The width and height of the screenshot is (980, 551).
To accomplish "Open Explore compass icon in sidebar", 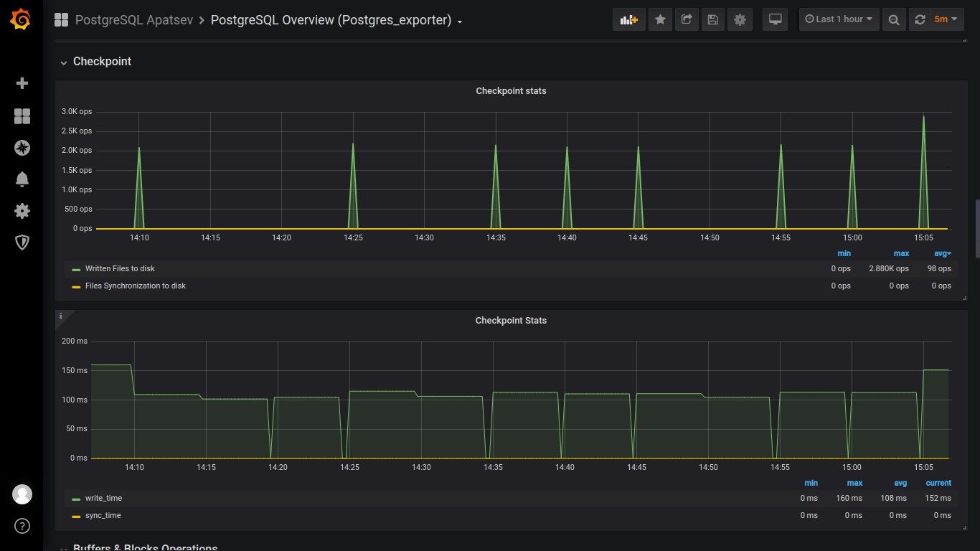I will pyautogui.click(x=22, y=148).
